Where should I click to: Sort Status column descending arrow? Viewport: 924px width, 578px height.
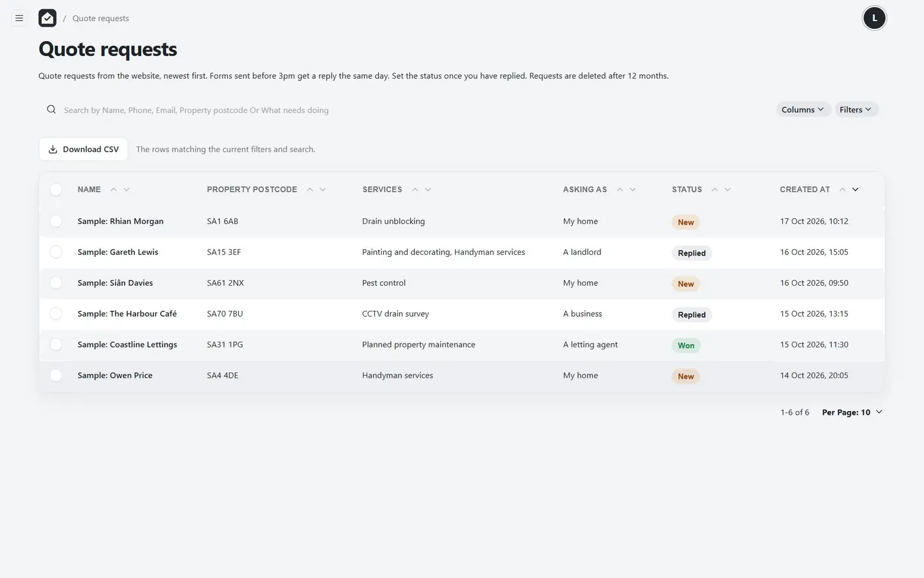click(x=728, y=189)
